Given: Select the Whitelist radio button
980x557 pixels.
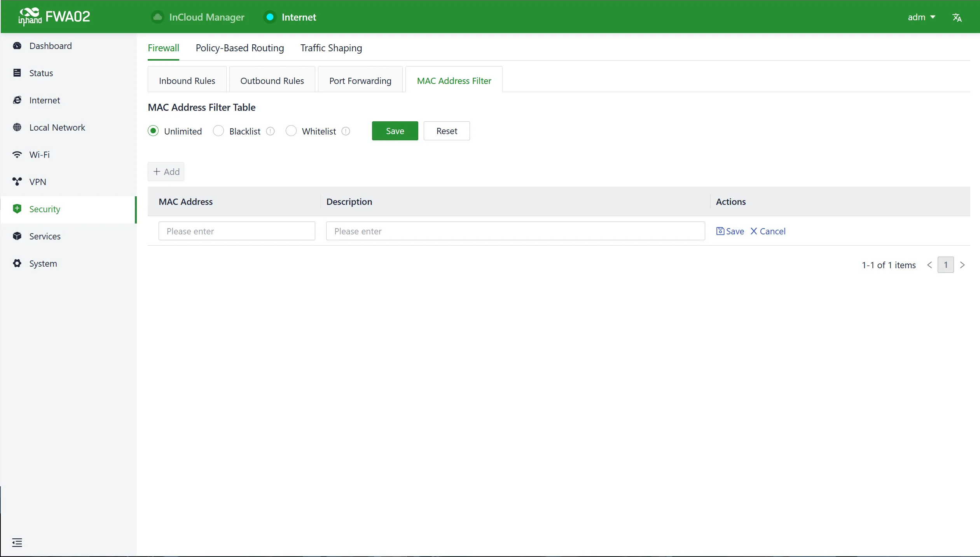Looking at the screenshot, I should pos(291,131).
